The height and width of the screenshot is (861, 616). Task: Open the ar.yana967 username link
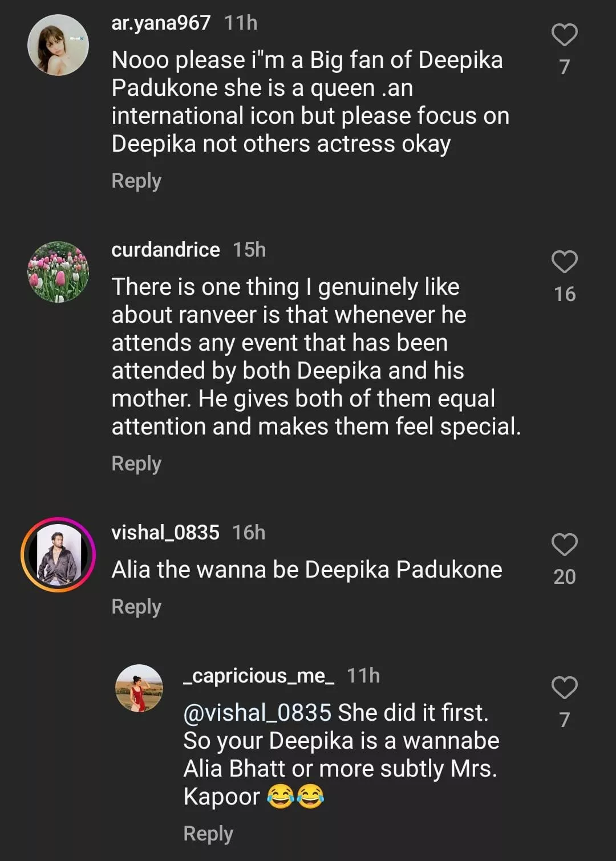(161, 23)
